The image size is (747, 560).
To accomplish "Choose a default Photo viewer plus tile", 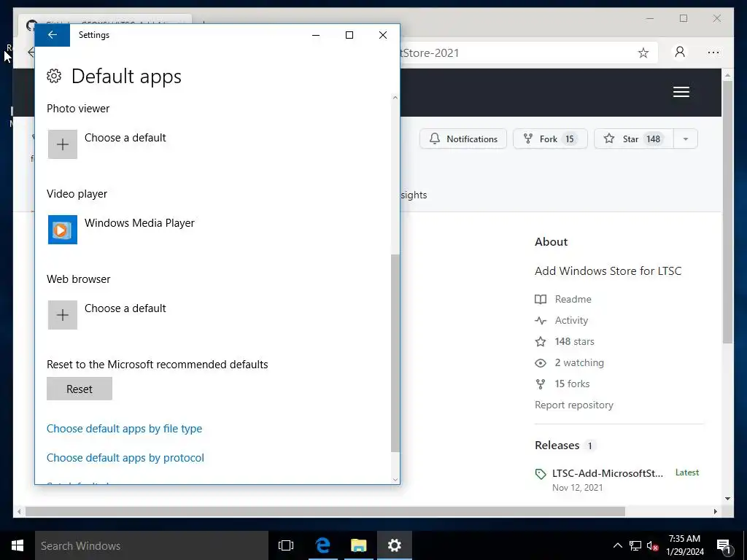I will [63, 144].
